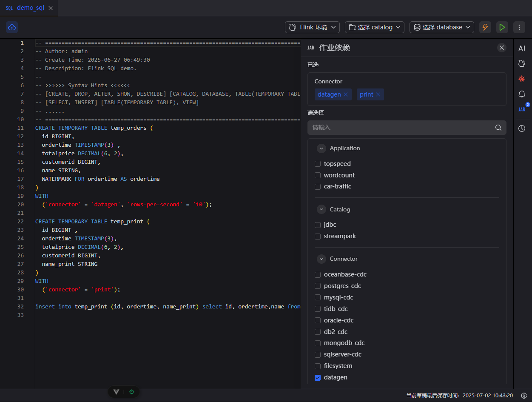
Task: Check the topspeed application checkbox
Action: tap(318, 164)
